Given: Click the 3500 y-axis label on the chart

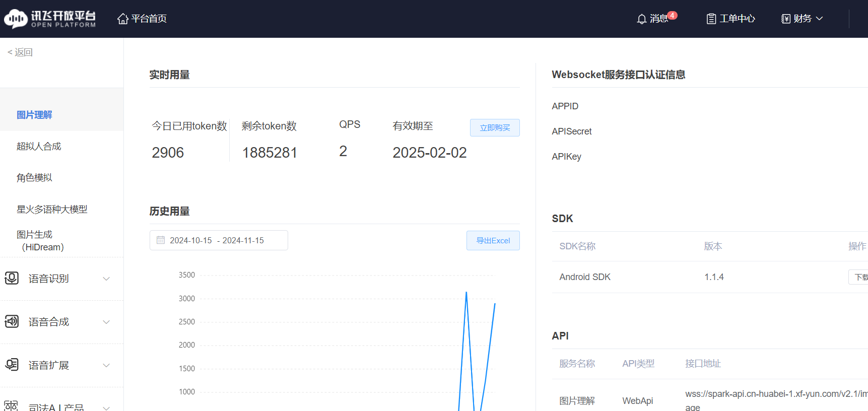Looking at the screenshot, I should (186, 275).
